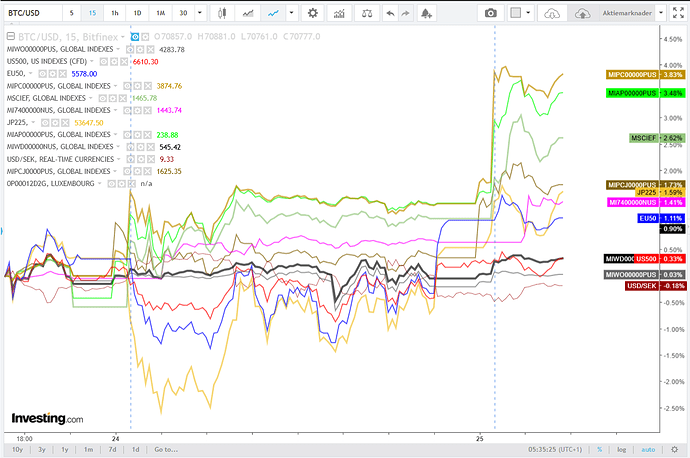
Task: Click the layout square icon
Action: pyautogui.click(x=515, y=13)
